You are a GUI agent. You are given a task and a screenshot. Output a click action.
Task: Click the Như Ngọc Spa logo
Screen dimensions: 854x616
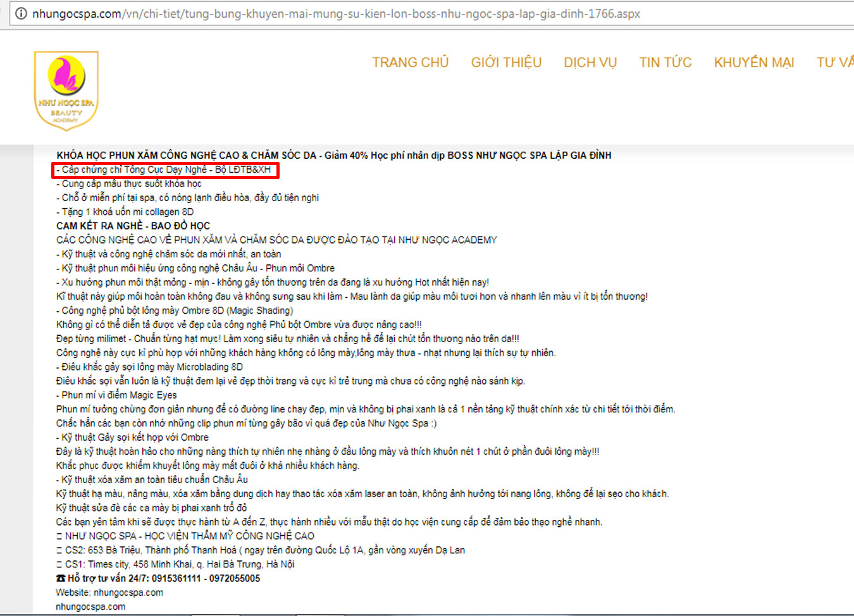click(x=66, y=90)
